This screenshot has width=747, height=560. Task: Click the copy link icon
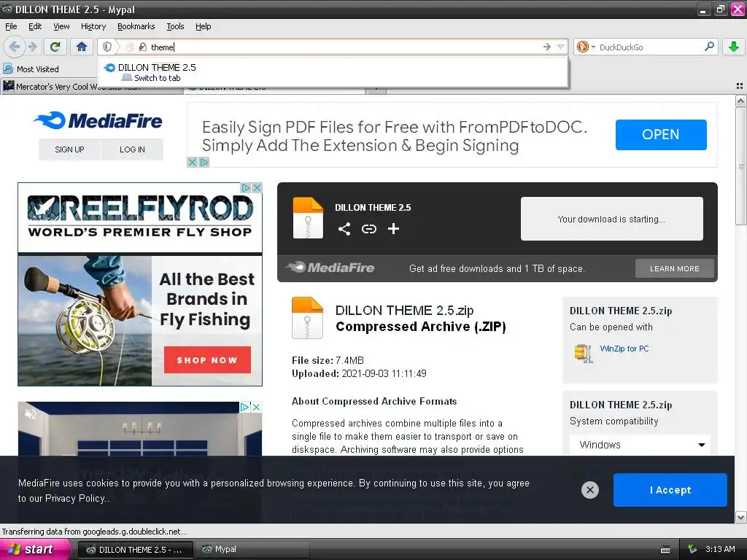(368, 229)
